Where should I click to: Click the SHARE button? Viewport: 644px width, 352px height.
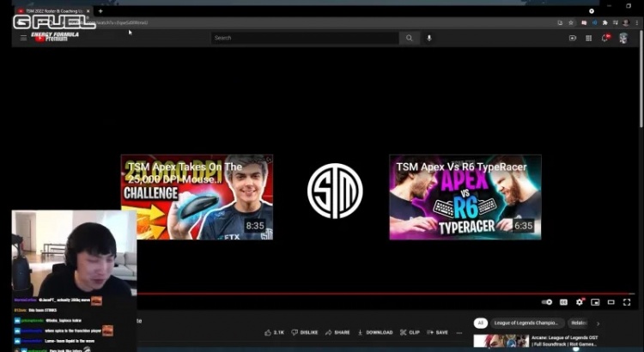(x=337, y=333)
